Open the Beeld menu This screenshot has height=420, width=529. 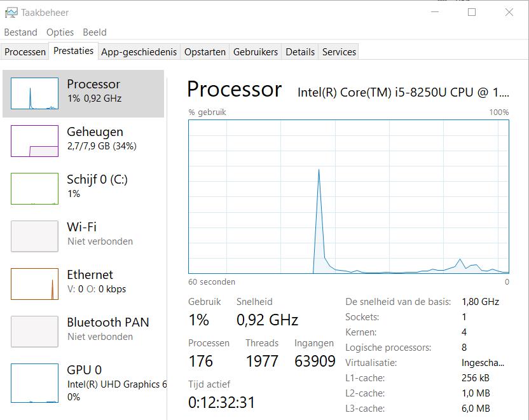pyautogui.click(x=95, y=32)
